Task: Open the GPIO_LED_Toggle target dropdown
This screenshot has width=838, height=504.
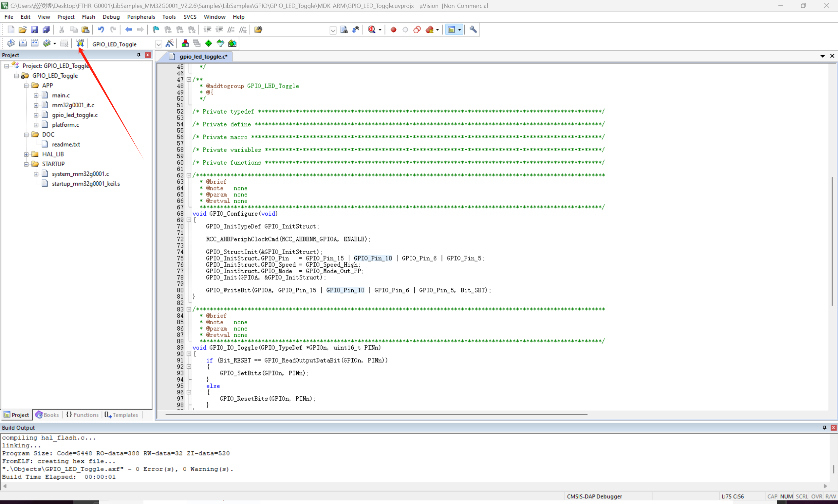Action: pyautogui.click(x=158, y=44)
